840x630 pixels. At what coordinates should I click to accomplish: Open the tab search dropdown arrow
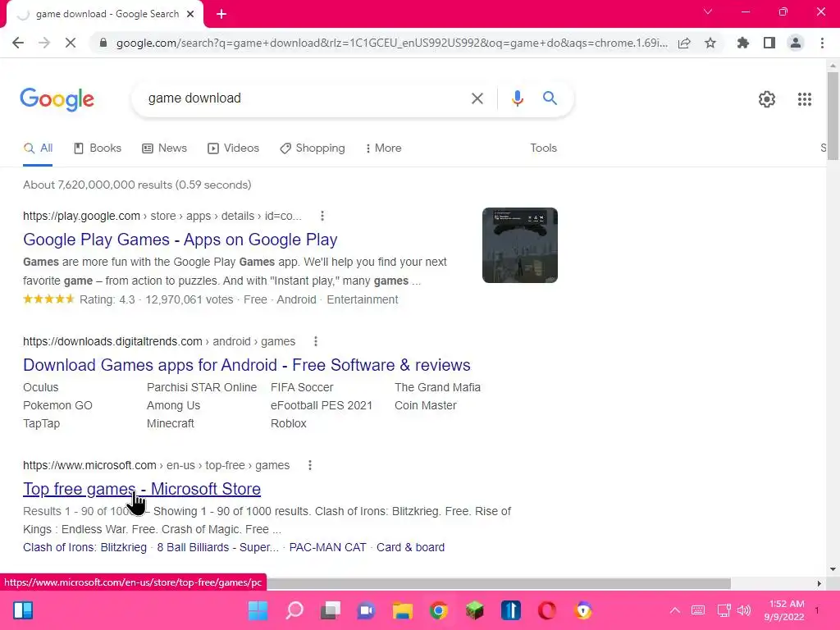[x=708, y=11]
